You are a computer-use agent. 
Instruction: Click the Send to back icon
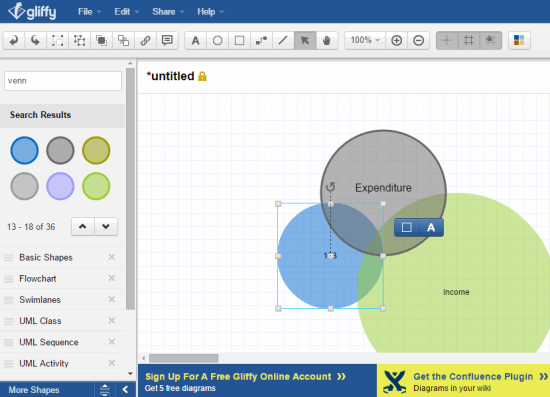click(123, 41)
